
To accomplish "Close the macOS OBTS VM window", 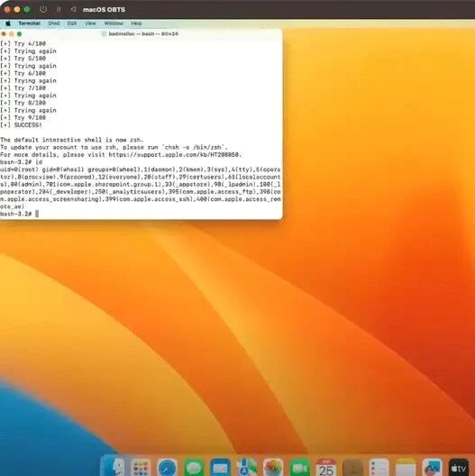I will (7, 9).
